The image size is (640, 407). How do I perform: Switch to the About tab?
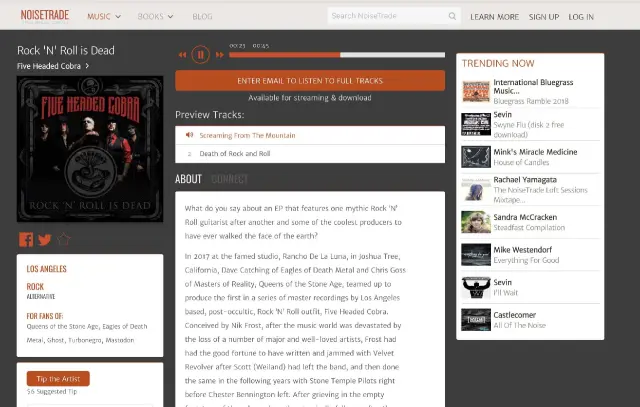tap(188, 179)
